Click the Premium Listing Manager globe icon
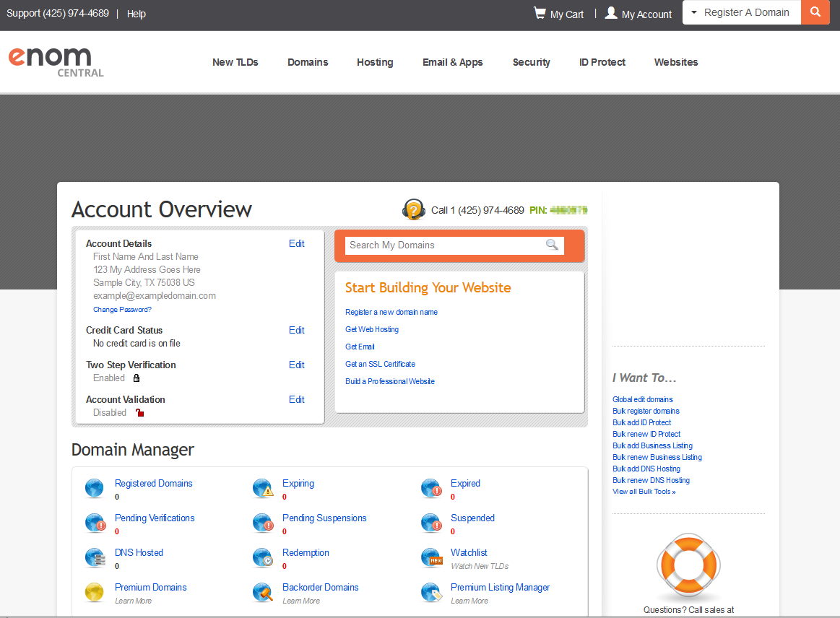The height and width of the screenshot is (618, 840). [431, 592]
